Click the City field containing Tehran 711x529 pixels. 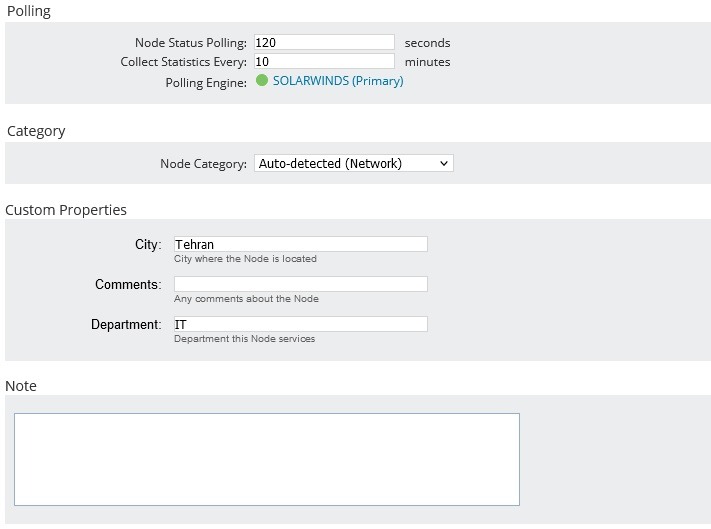[x=300, y=244]
